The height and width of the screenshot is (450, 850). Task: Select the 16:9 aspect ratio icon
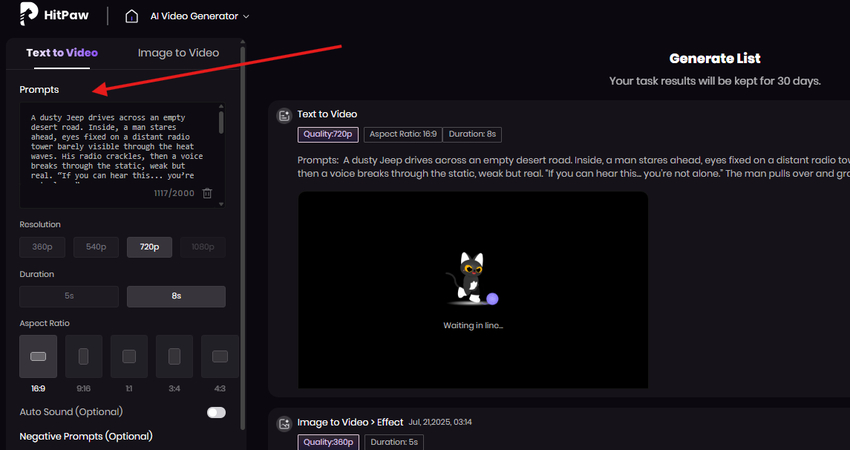pyautogui.click(x=38, y=356)
